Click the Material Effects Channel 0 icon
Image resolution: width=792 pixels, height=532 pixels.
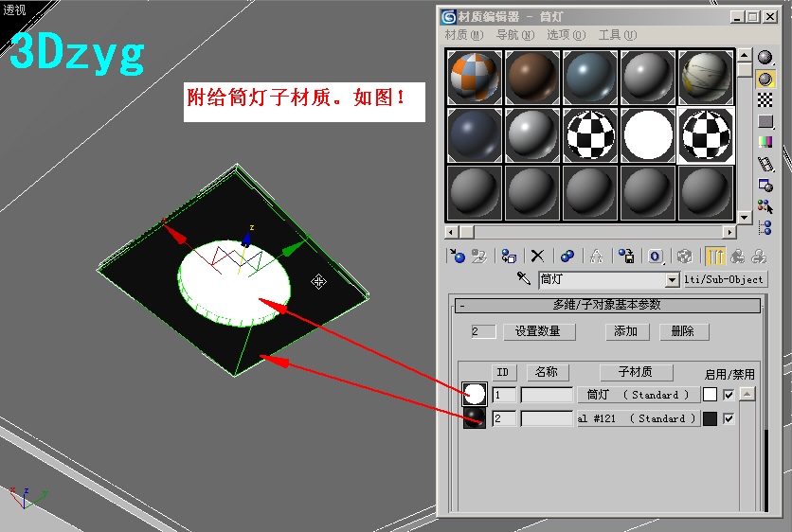coord(656,256)
